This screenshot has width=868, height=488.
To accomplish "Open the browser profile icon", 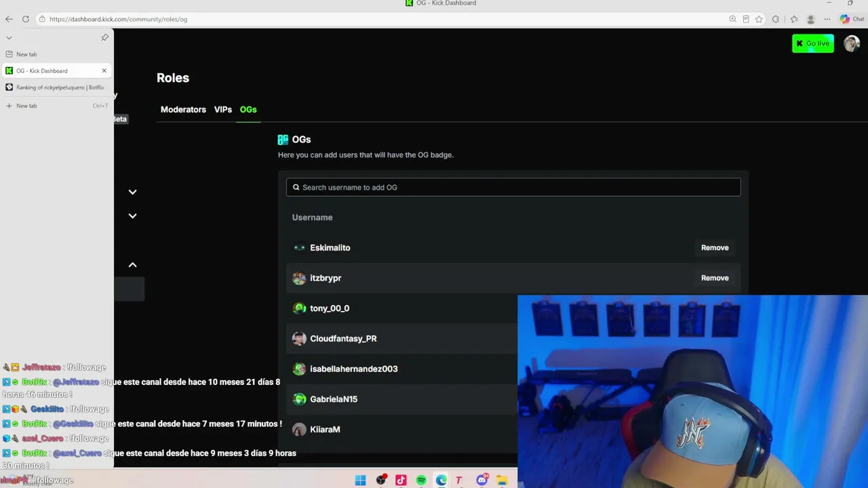I will tap(810, 19).
